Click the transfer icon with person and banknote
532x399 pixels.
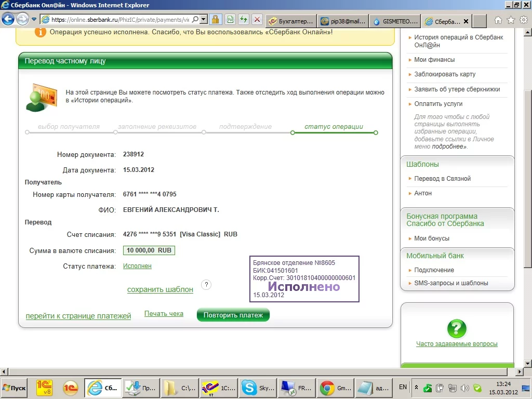41,97
